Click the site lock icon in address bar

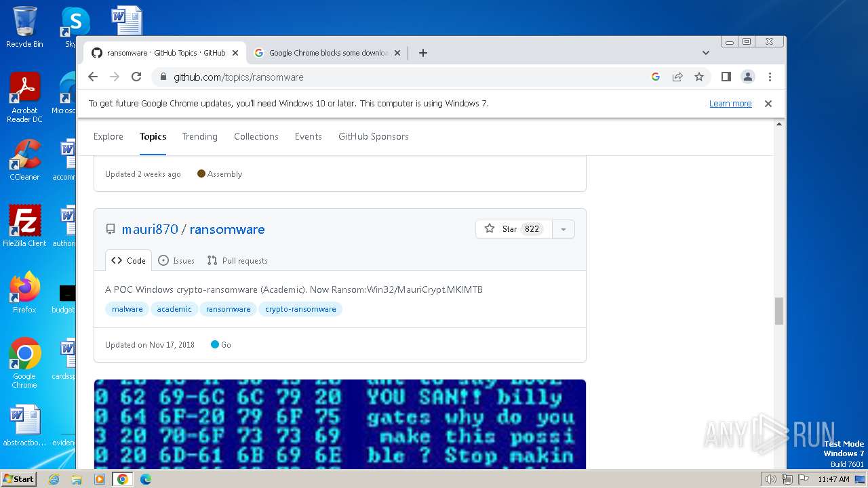(163, 77)
